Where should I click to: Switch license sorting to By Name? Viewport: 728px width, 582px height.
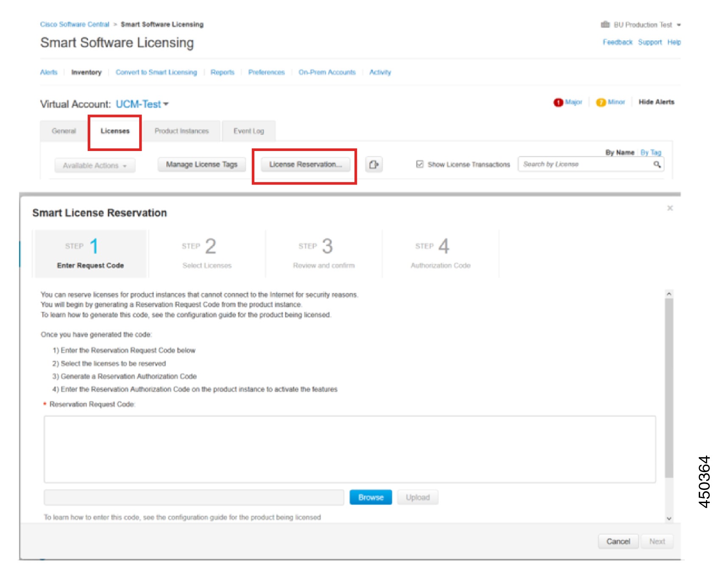[619, 152]
